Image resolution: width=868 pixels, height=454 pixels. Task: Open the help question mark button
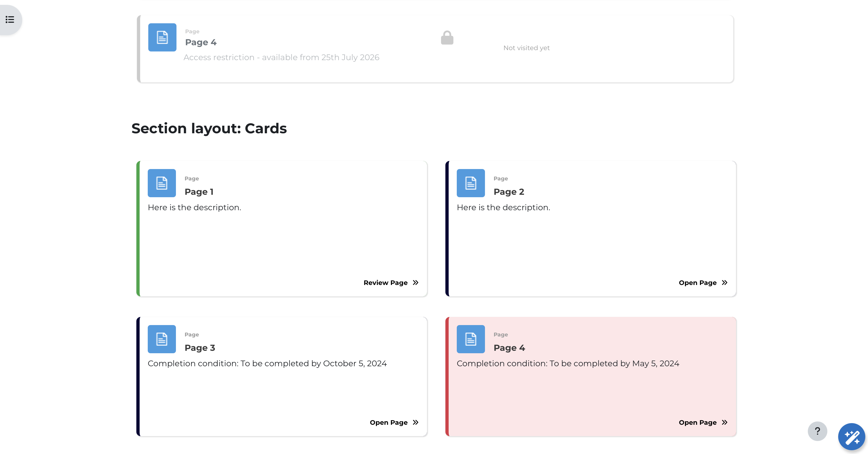pyautogui.click(x=817, y=431)
